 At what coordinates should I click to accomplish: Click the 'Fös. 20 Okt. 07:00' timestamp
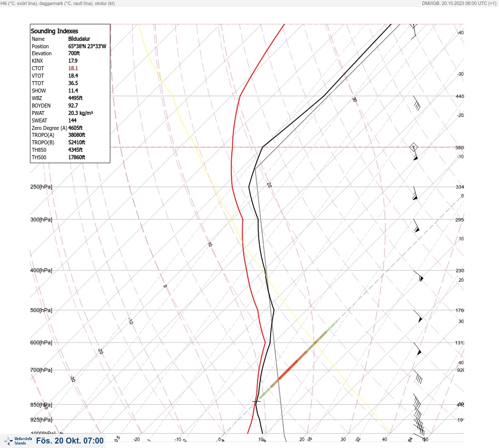[x=70, y=441]
